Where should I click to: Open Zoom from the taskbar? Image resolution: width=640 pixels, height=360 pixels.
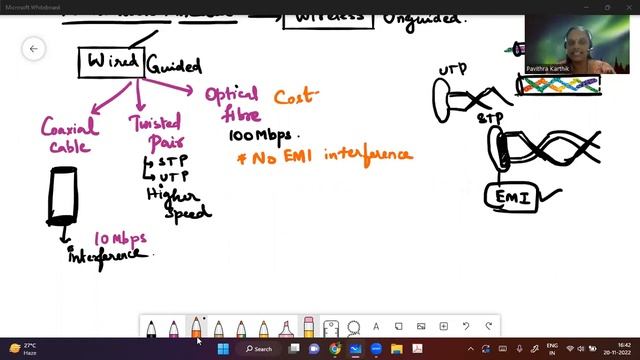pos(376,349)
